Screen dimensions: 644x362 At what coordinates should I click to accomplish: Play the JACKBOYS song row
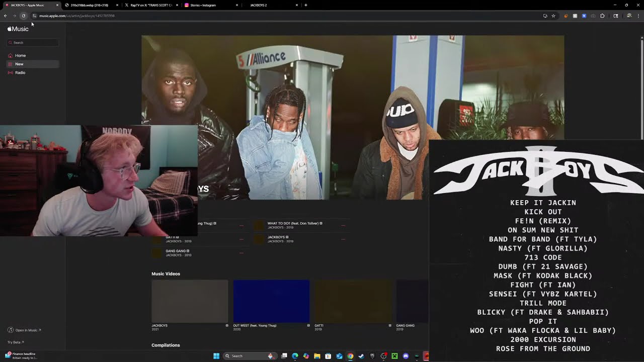(x=301, y=239)
